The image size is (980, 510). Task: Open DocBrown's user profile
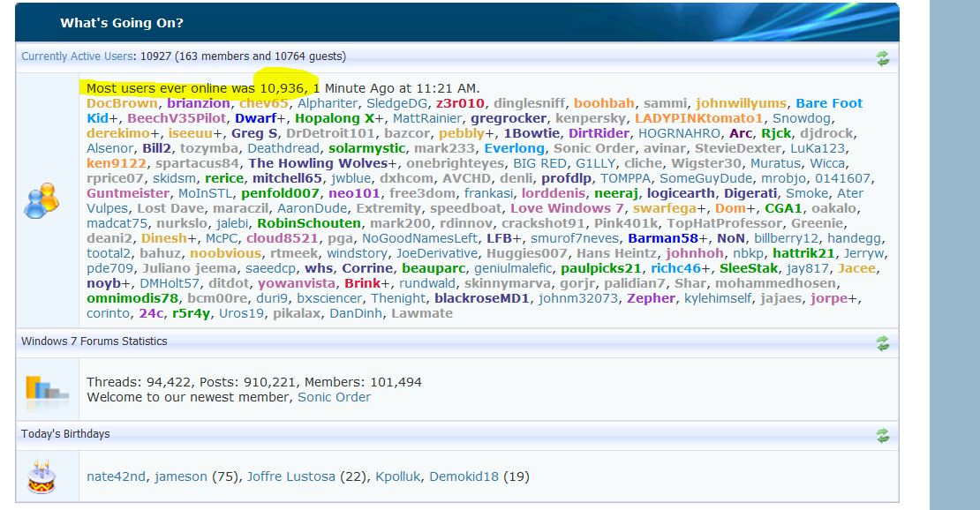click(122, 103)
